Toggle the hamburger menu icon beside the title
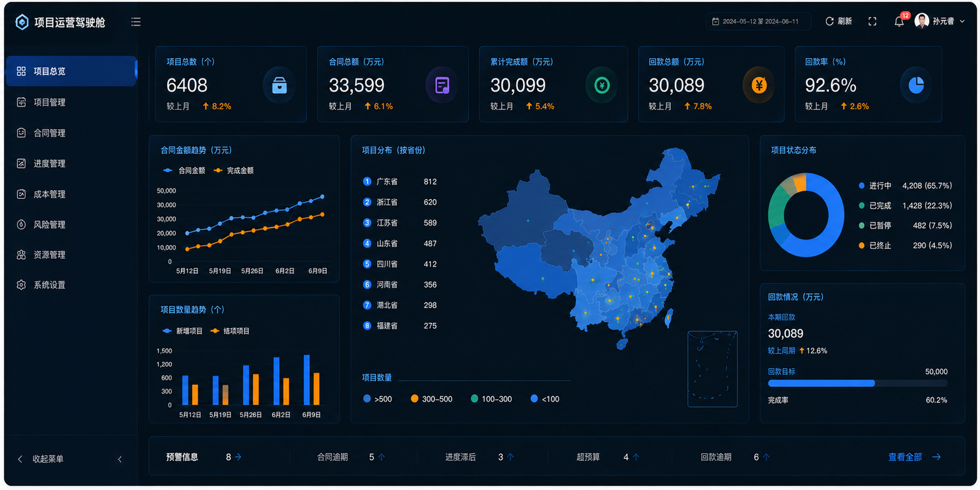Viewport: 980px width, 490px height. (x=136, y=22)
